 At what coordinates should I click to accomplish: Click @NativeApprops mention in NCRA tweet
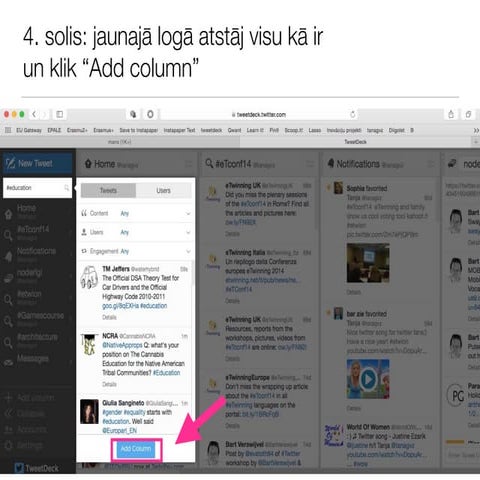122,345
